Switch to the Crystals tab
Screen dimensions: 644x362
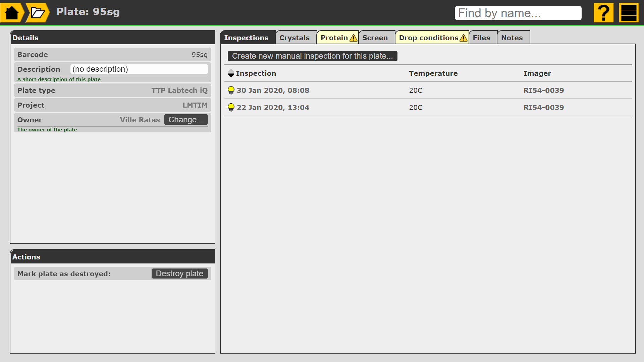(294, 38)
